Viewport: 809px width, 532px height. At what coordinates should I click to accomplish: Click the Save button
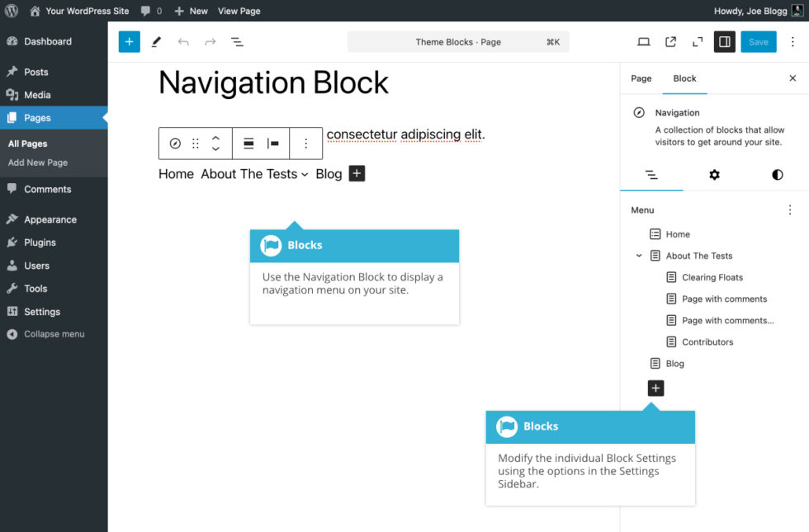759,42
